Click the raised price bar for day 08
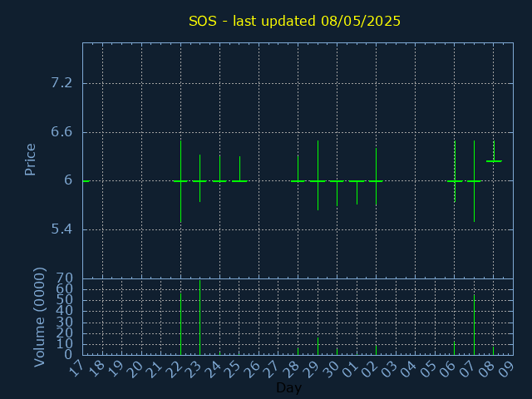This screenshot has height=399, width=532. pos(494,151)
